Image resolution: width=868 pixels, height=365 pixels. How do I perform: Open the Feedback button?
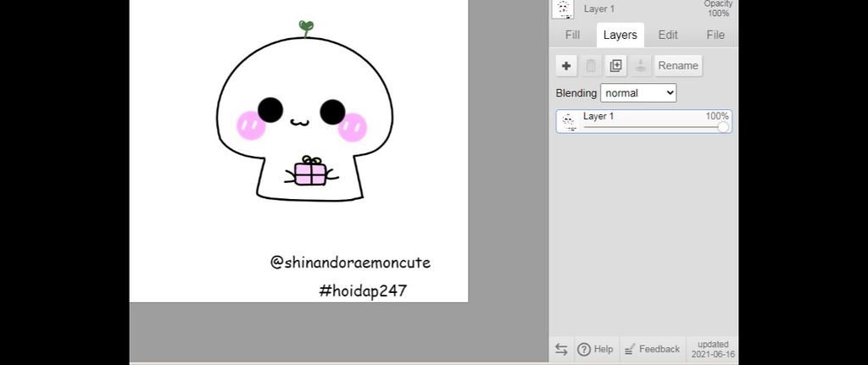652,350
